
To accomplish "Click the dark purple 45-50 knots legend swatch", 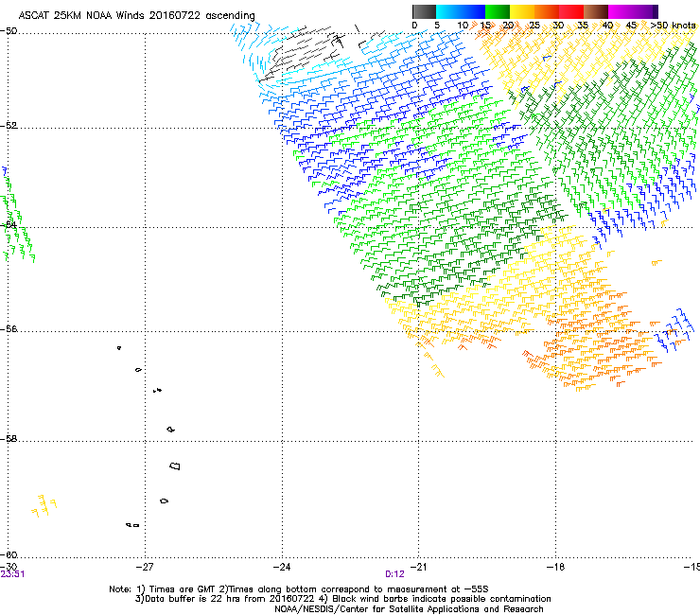I will pyautogui.click(x=645, y=11).
